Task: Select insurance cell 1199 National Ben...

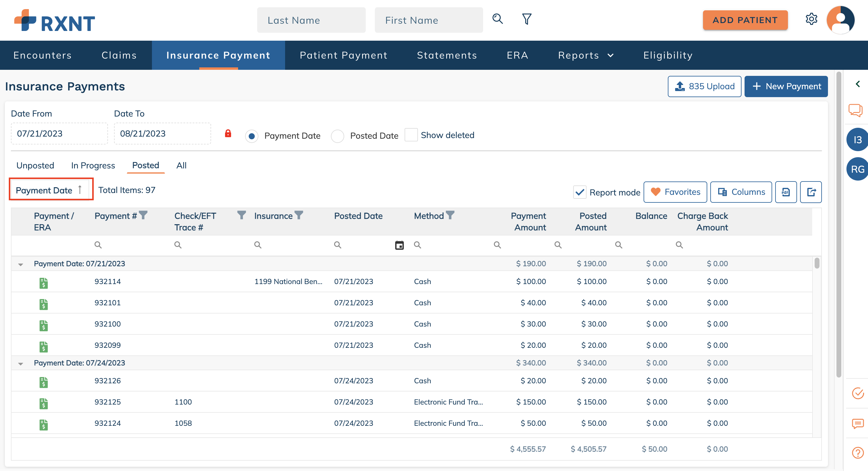Action: pos(288,282)
